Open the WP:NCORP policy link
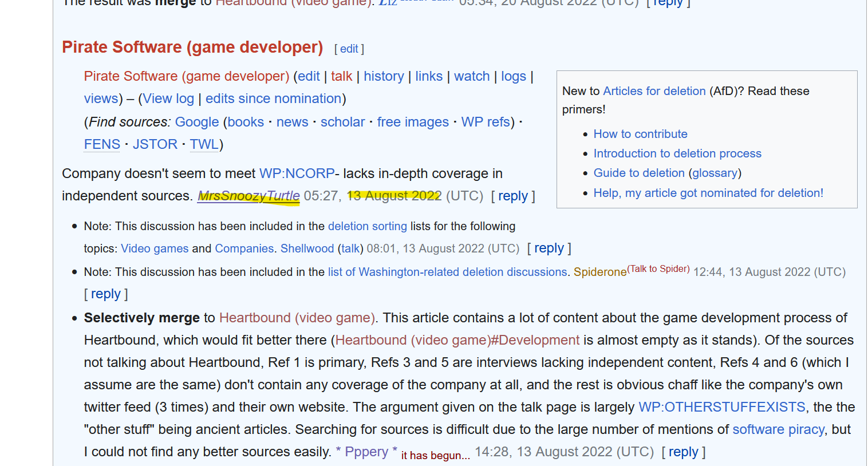This screenshot has width=868, height=466. click(297, 173)
